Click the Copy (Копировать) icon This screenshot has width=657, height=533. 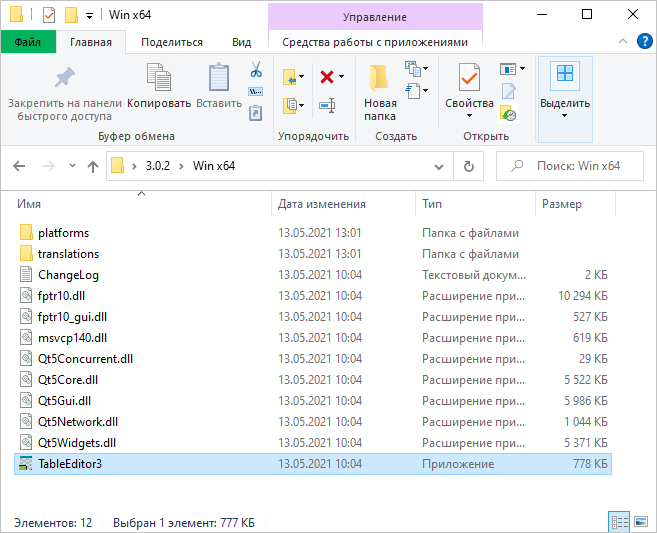[159, 78]
